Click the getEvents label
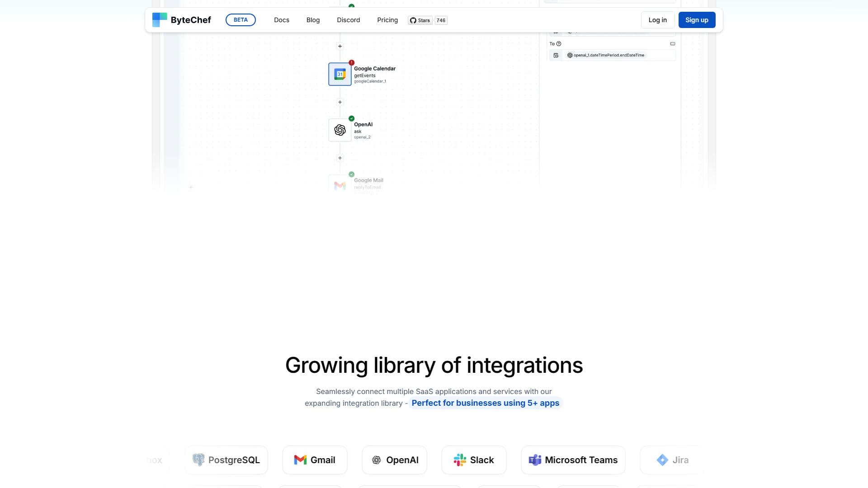This screenshot has width=868, height=488. [x=364, y=75]
